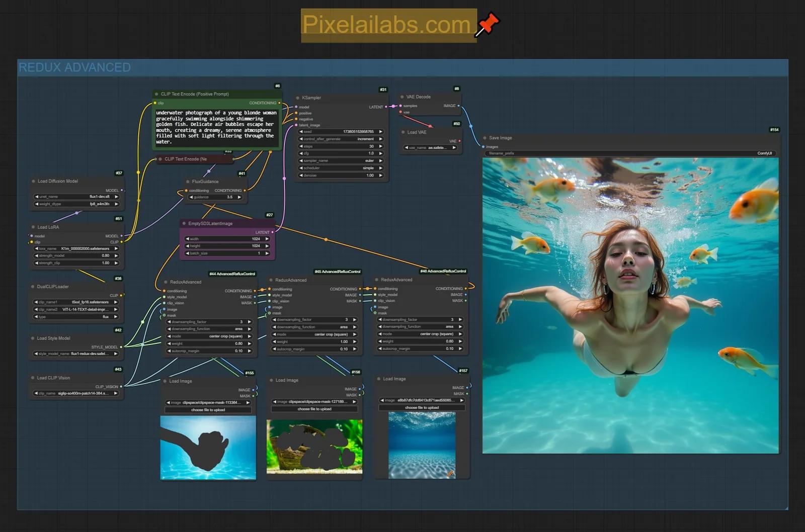Expand the collapsed CLIP Text Encode (Ne node dot
The image size is (805, 532).
coord(160,159)
